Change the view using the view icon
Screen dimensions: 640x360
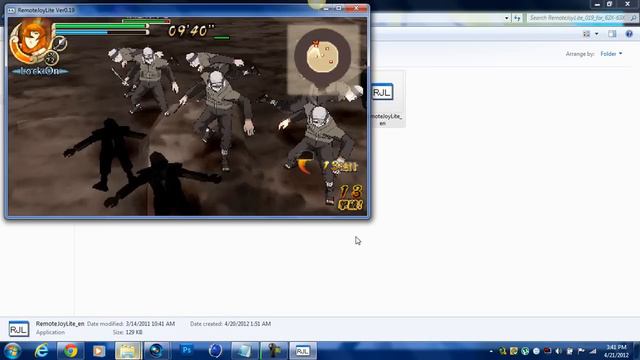click(587, 34)
